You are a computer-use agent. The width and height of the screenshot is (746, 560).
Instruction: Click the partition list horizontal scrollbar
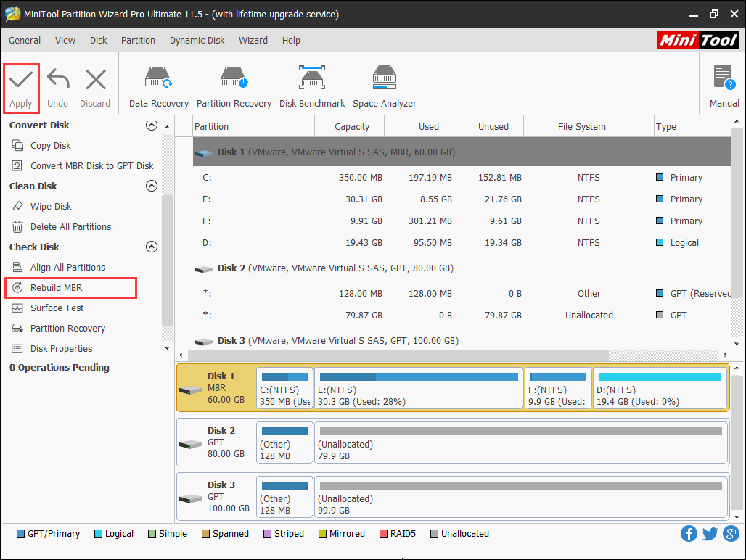pyautogui.click(x=398, y=355)
